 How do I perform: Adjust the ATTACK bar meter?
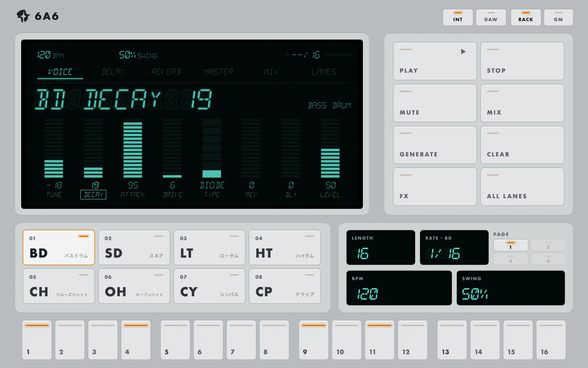(133, 148)
